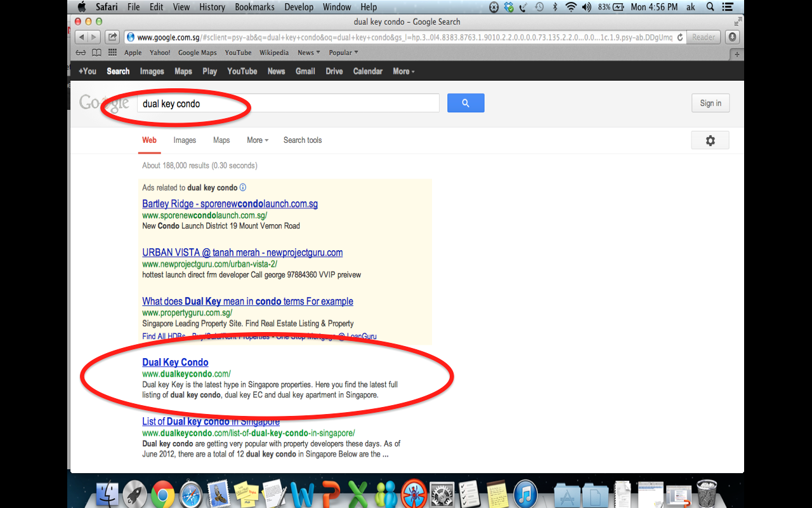812x508 pixels.
Task: Add a new tab with plus button
Action: click(x=737, y=55)
